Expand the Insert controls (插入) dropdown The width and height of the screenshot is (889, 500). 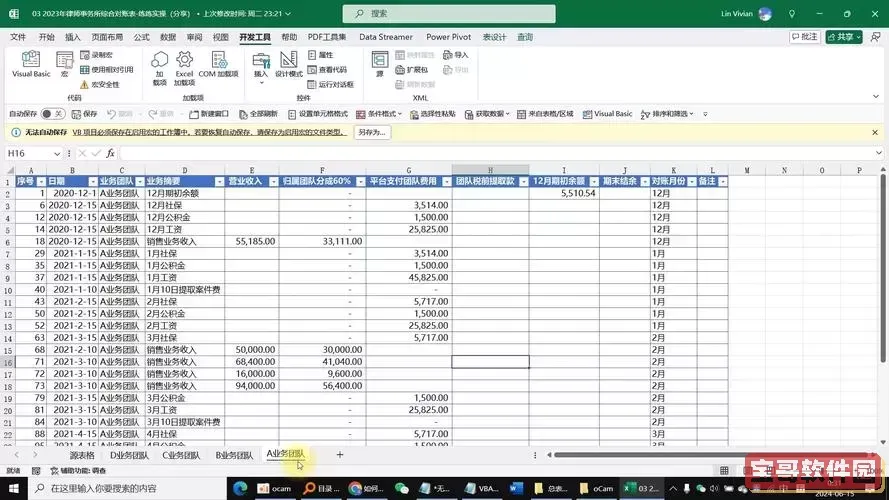tap(261, 68)
